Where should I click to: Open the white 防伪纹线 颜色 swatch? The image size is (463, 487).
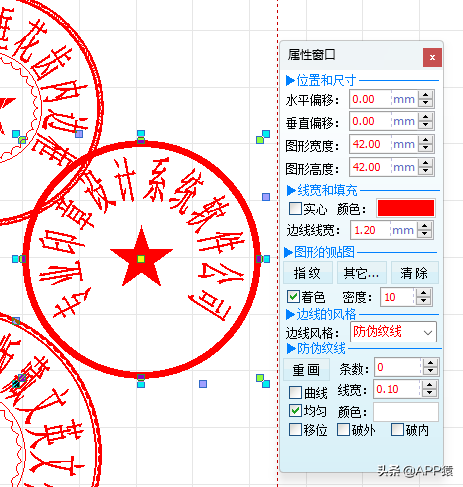tap(406, 412)
